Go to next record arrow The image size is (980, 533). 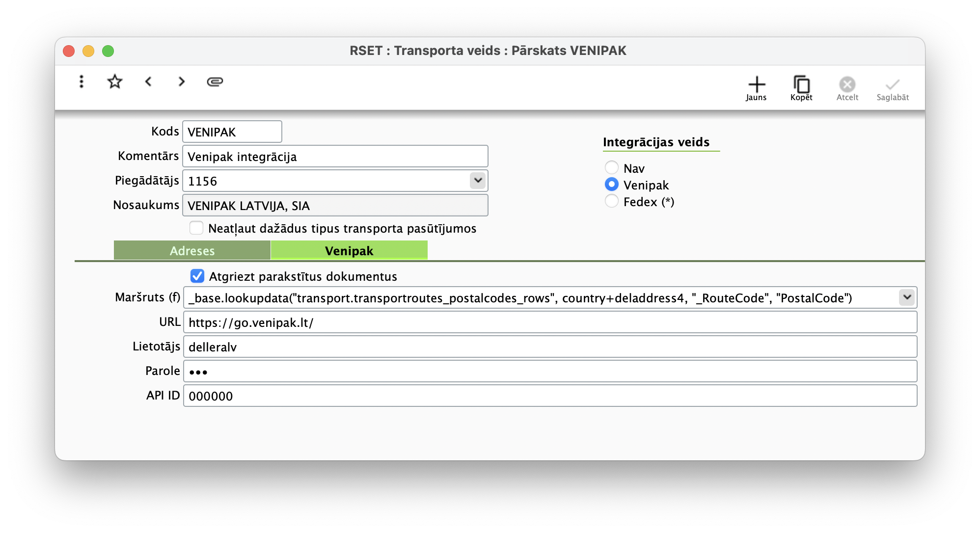[182, 81]
